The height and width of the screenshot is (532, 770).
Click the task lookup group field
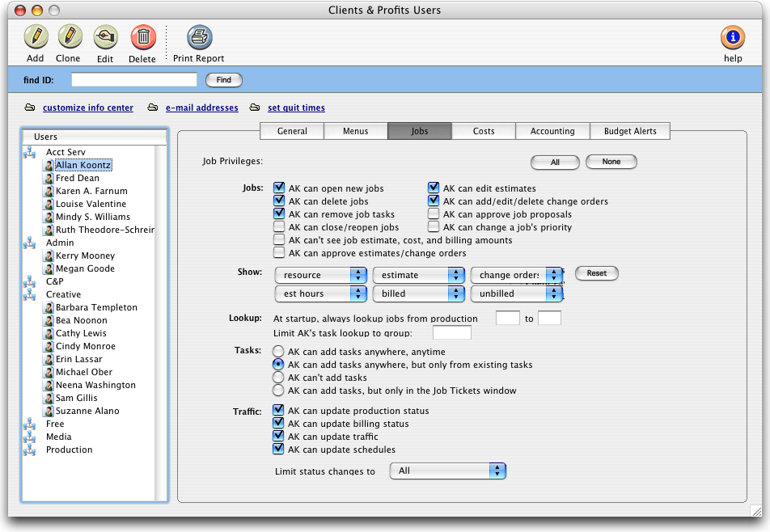pos(452,333)
